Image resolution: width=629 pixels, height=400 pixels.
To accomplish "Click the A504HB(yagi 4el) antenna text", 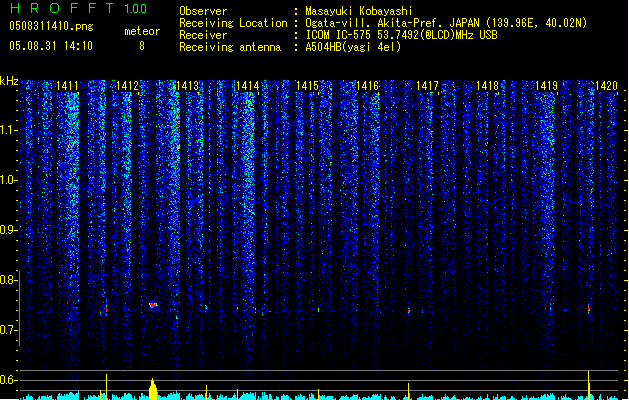I will point(353,47).
